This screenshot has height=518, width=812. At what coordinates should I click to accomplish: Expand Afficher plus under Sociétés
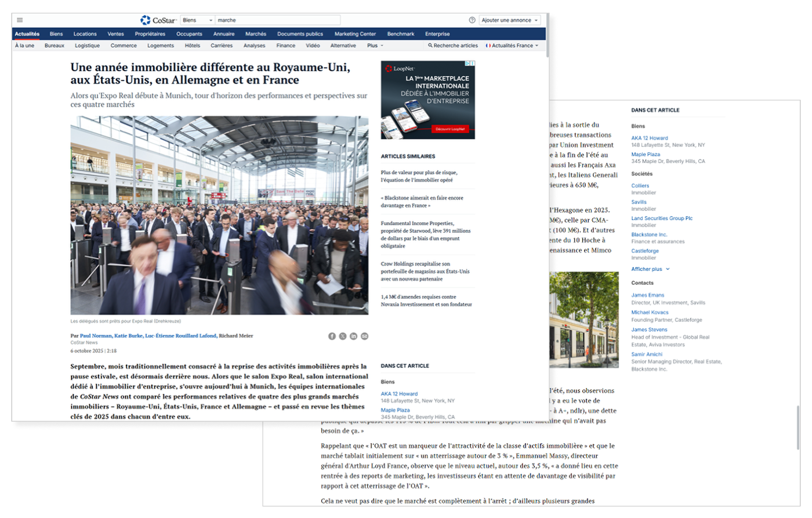click(x=650, y=269)
